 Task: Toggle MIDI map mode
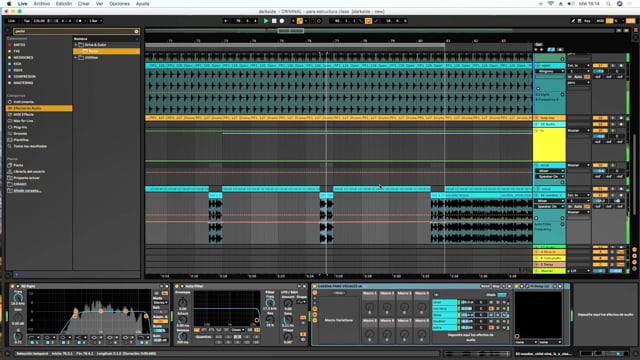600,21
